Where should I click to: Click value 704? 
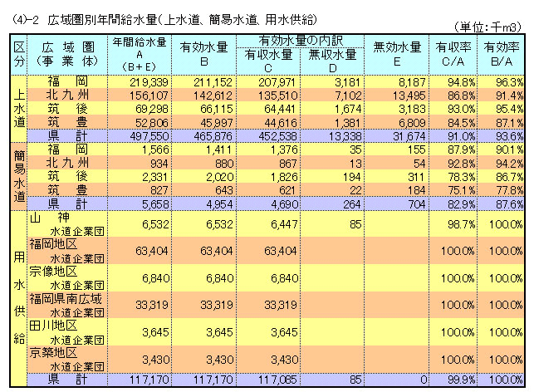click(417, 204)
